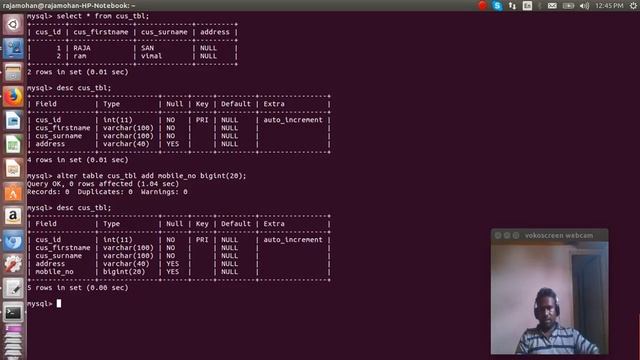Click the 'RAJA' firstname cell

82,48
